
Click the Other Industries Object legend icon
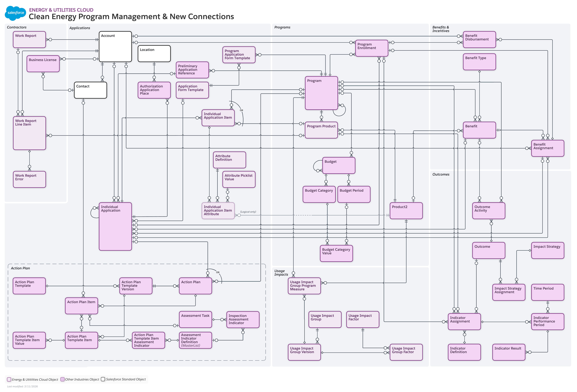[x=63, y=379]
